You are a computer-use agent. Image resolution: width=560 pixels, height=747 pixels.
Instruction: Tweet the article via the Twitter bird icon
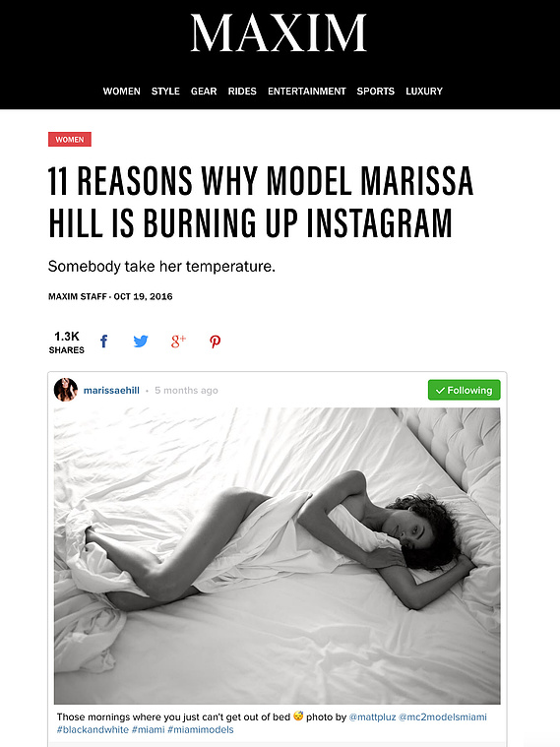(x=141, y=342)
